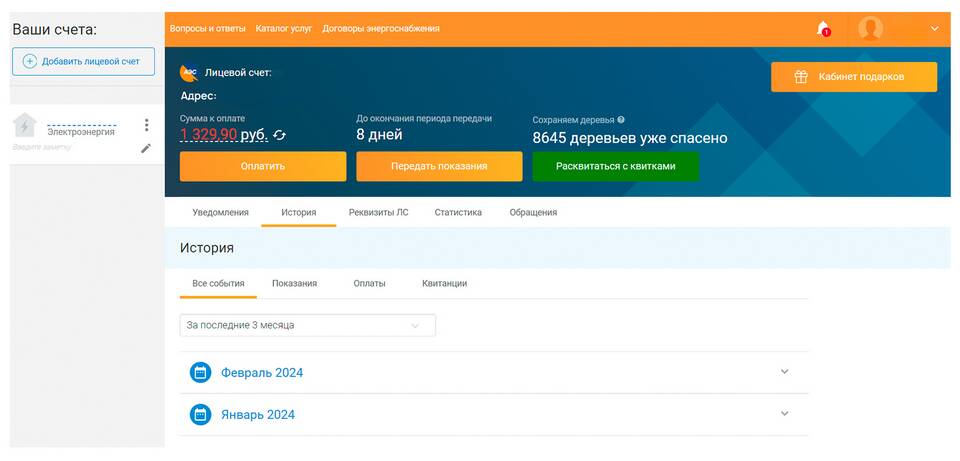Open the notifications bell icon
The height and width of the screenshot is (461, 960).
click(x=823, y=29)
